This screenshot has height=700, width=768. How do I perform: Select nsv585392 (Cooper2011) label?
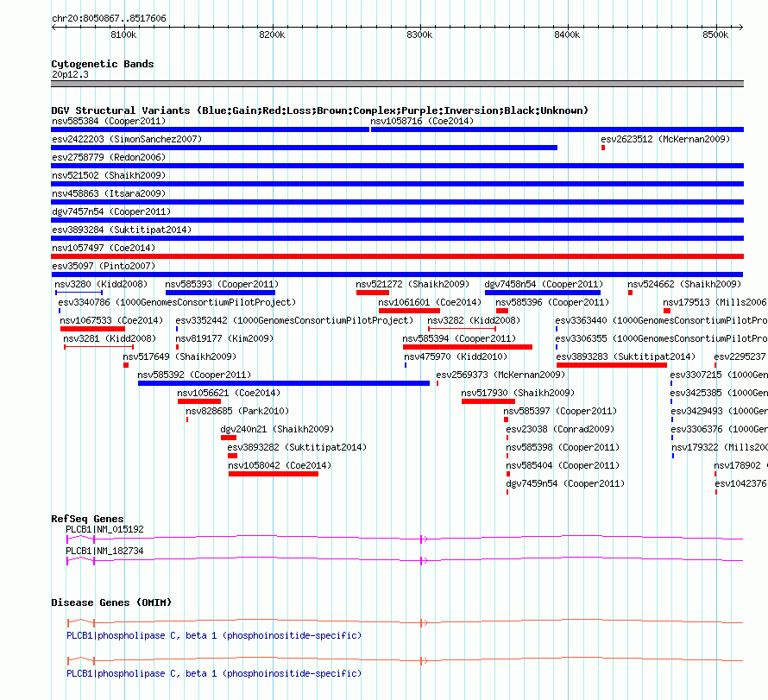pos(194,375)
